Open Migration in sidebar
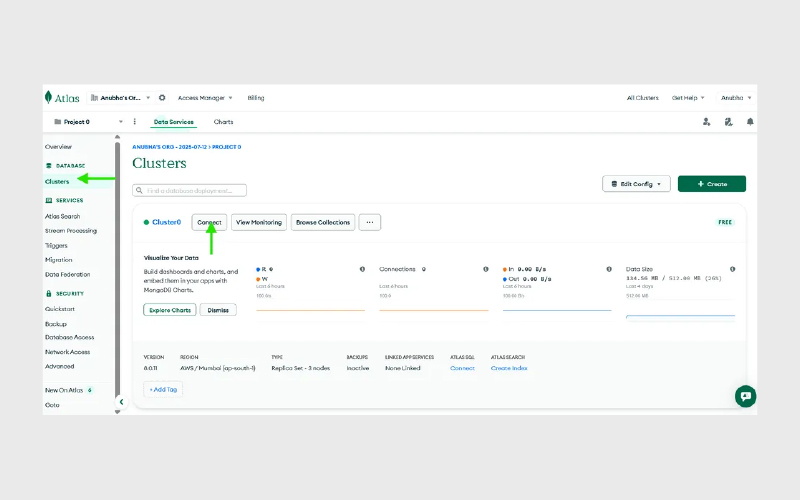 tap(58, 260)
